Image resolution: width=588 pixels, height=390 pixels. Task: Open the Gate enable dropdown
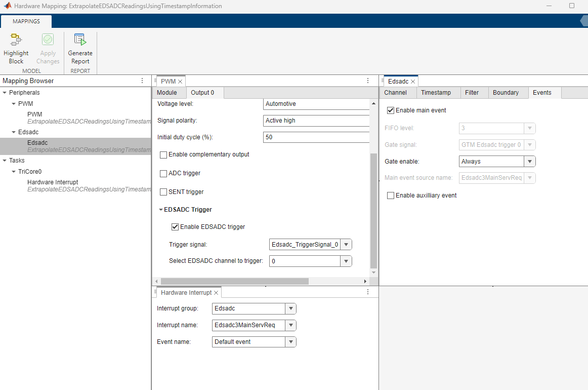click(x=529, y=162)
